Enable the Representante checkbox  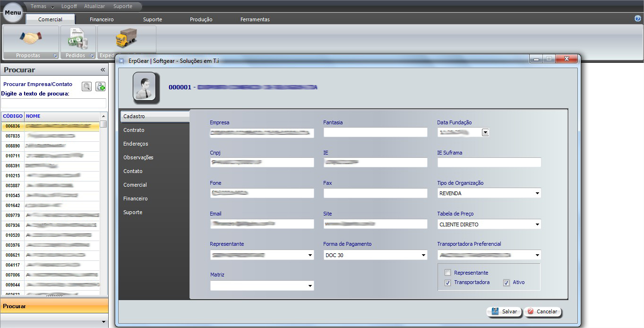tap(447, 273)
